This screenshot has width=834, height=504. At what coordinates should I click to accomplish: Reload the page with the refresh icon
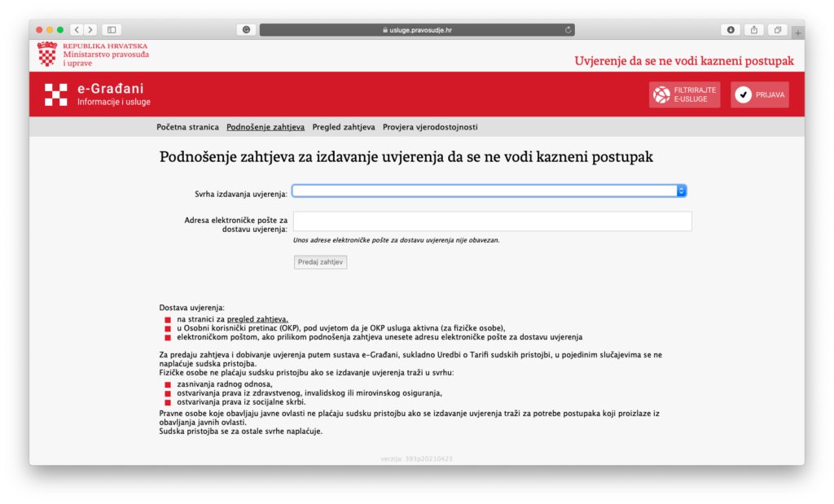click(568, 30)
